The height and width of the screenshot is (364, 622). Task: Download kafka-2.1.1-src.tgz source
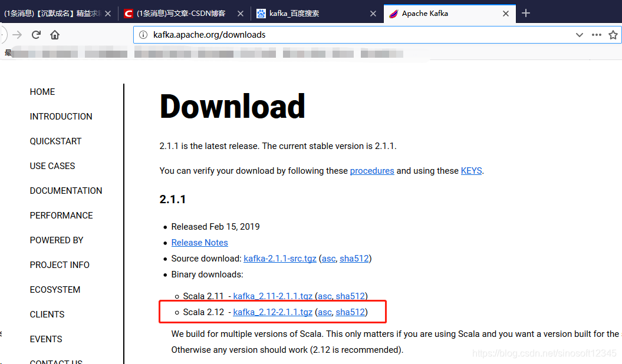pos(280,259)
